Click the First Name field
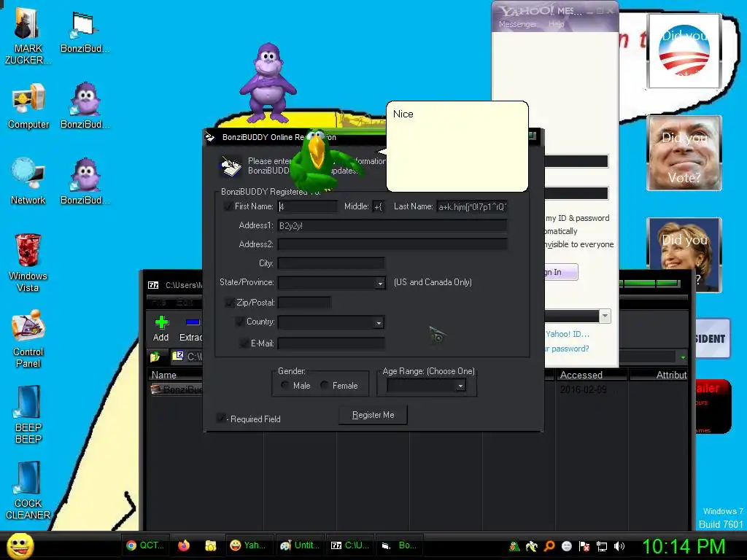747x560 pixels. 307,206
